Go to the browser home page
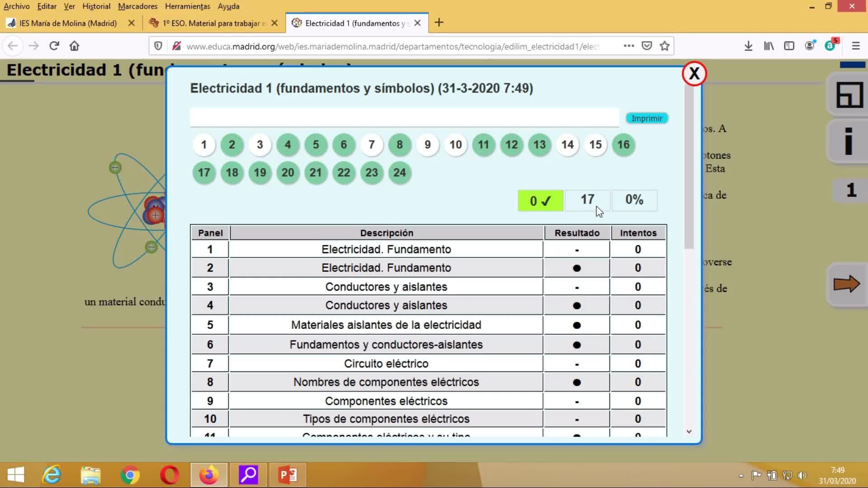Screen dimensions: 868x488 [74, 46]
